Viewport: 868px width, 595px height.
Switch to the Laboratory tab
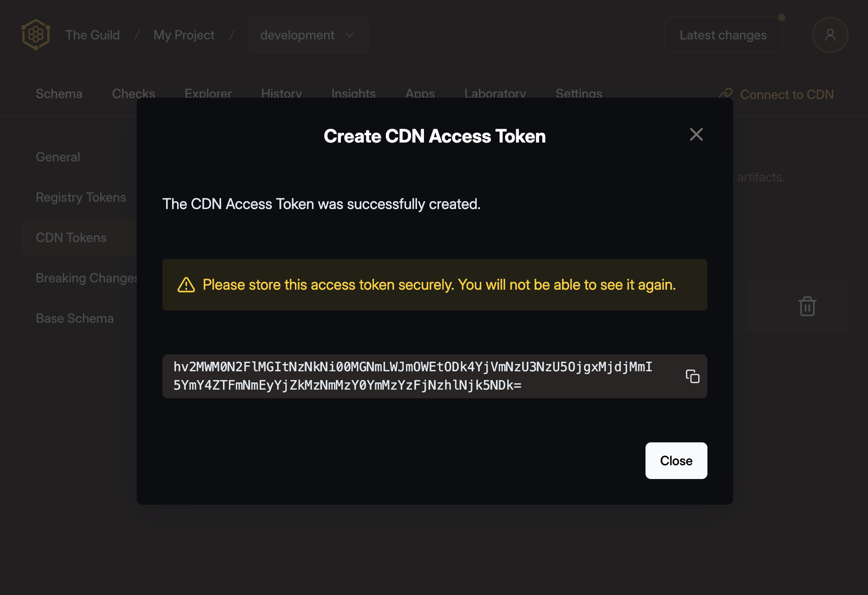click(495, 94)
